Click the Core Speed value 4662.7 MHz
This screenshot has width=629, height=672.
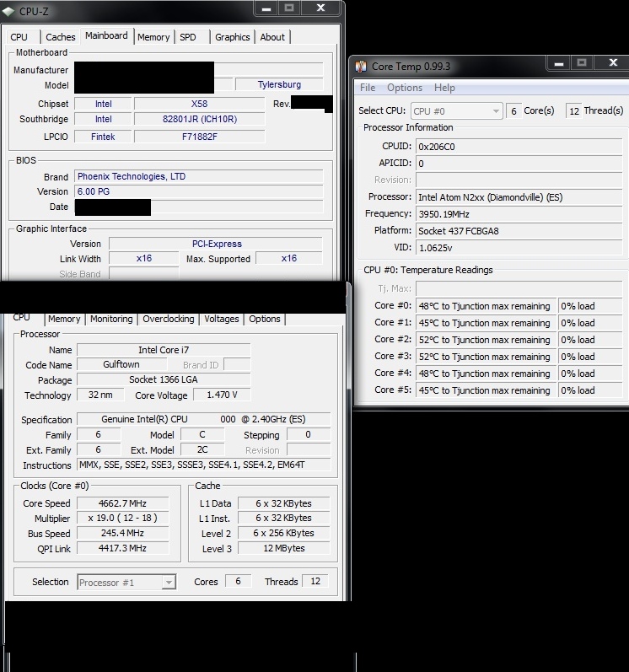point(122,503)
